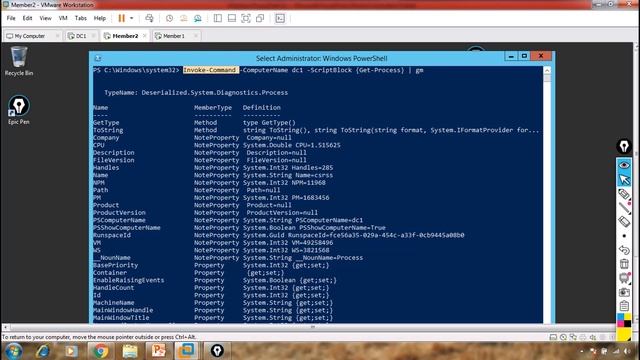Close the PowerShell window
Screen dimensions: 640x360
[541, 56]
